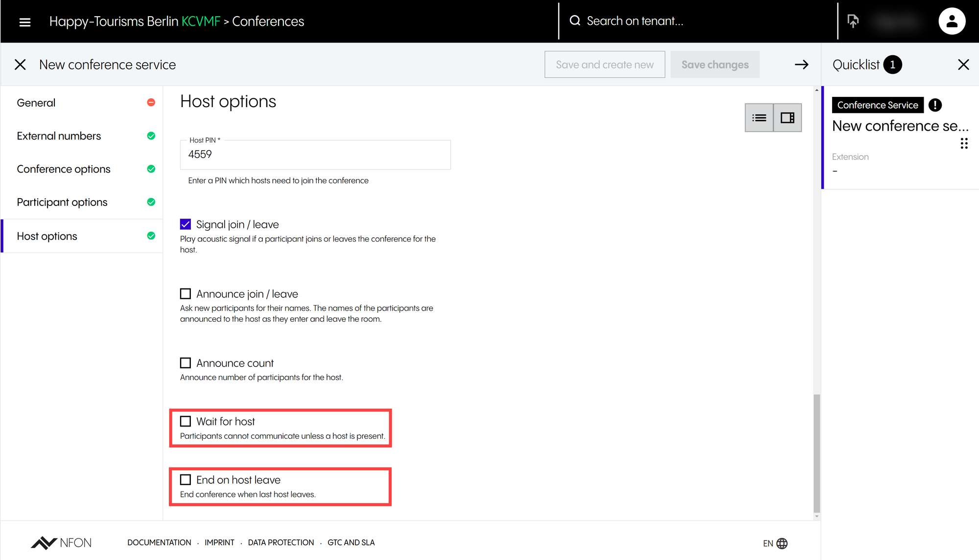Click into the Host PIN field
Viewport: 979px width, 560px height.
(315, 155)
